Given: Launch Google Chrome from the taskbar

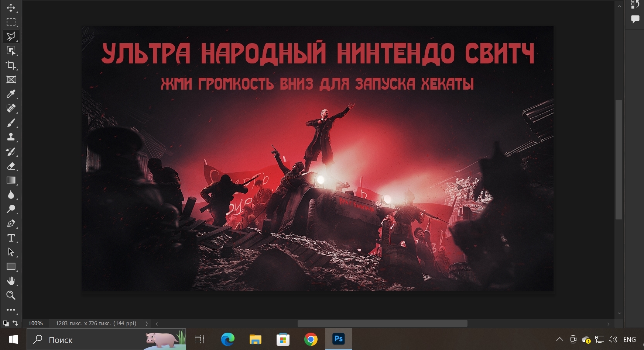Looking at the screenshot, I should (311, 339).
